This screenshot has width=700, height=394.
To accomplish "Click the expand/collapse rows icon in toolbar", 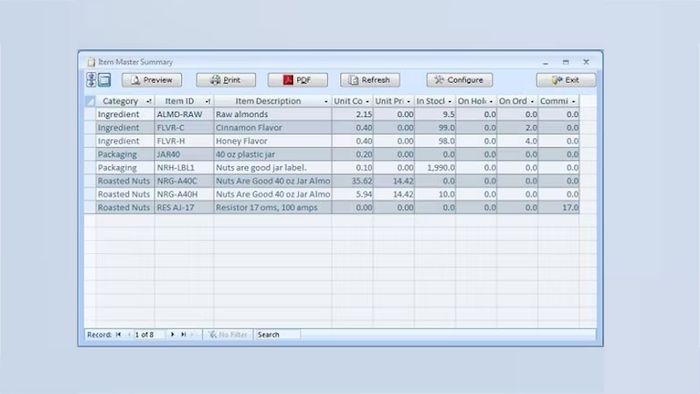I will [x=91, y=80].
